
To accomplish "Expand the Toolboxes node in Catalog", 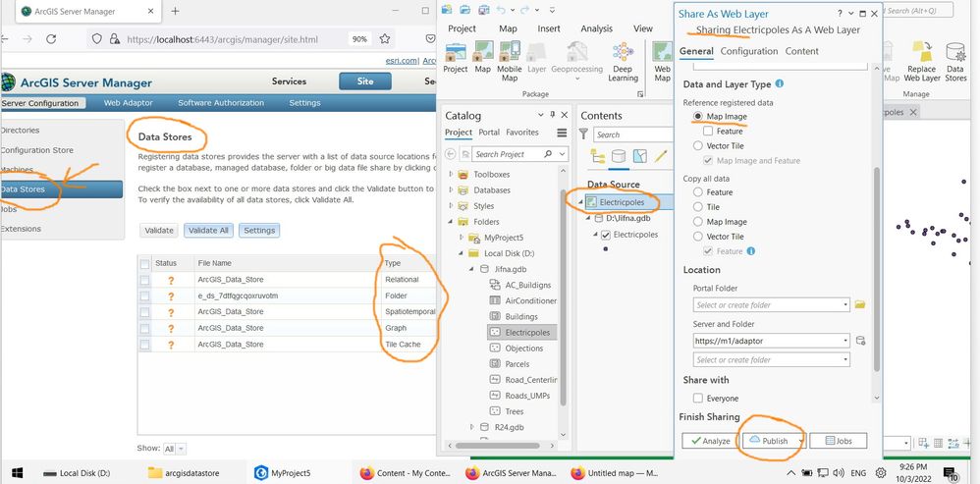I will [x=452, y=174].
